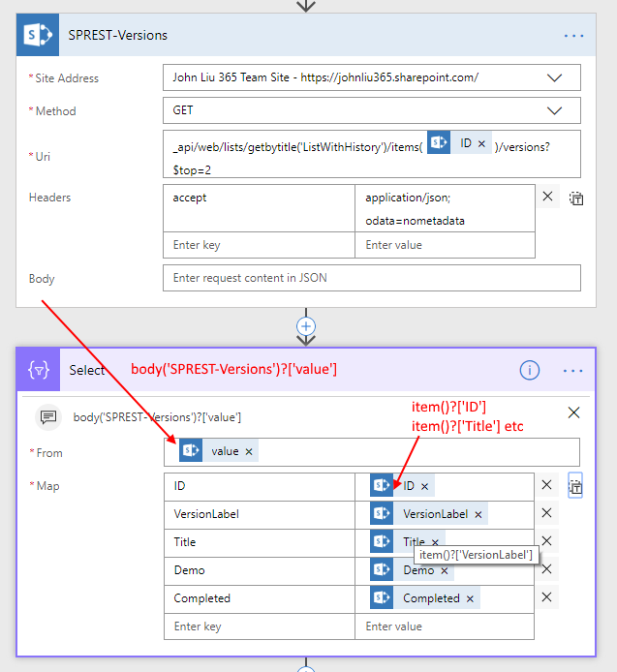Click the empty Enter value field in Map

[x=445, y=626]
